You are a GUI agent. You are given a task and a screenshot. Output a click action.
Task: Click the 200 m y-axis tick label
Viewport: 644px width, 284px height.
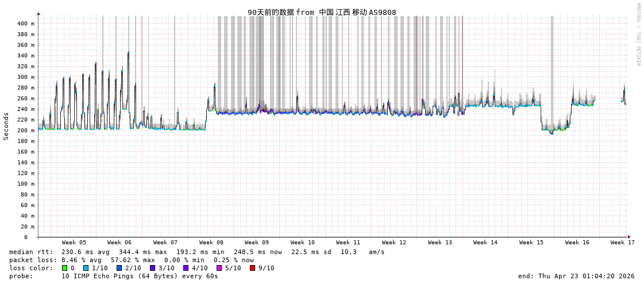25,131
